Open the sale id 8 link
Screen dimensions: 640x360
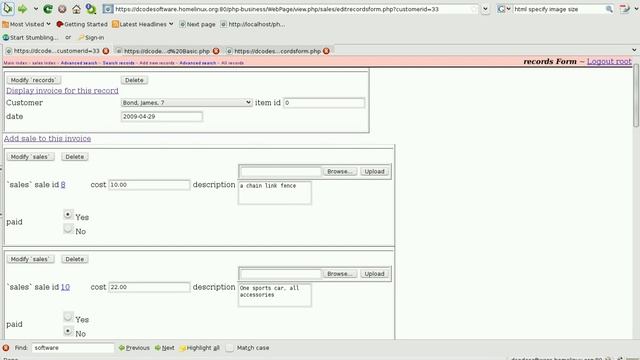(x=63, y=184)
